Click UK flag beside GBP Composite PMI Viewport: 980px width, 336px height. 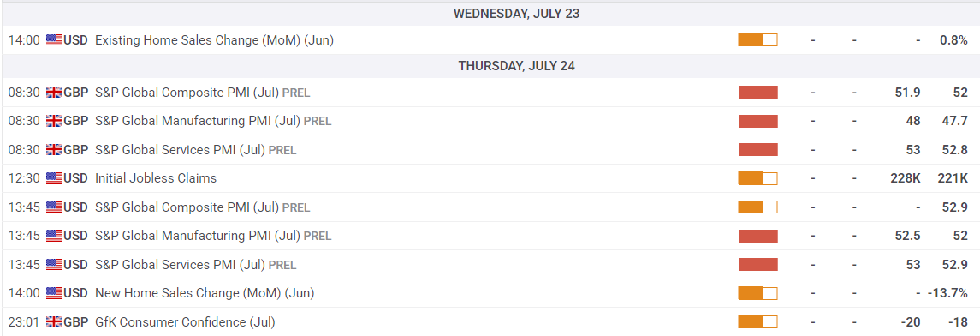point(54,93)
